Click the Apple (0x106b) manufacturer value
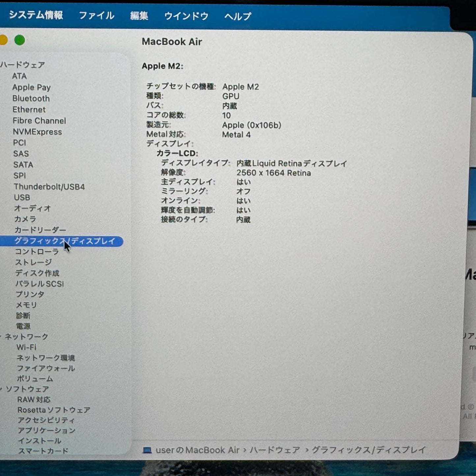This screenshot has height=476, width=476. point(252,125)
